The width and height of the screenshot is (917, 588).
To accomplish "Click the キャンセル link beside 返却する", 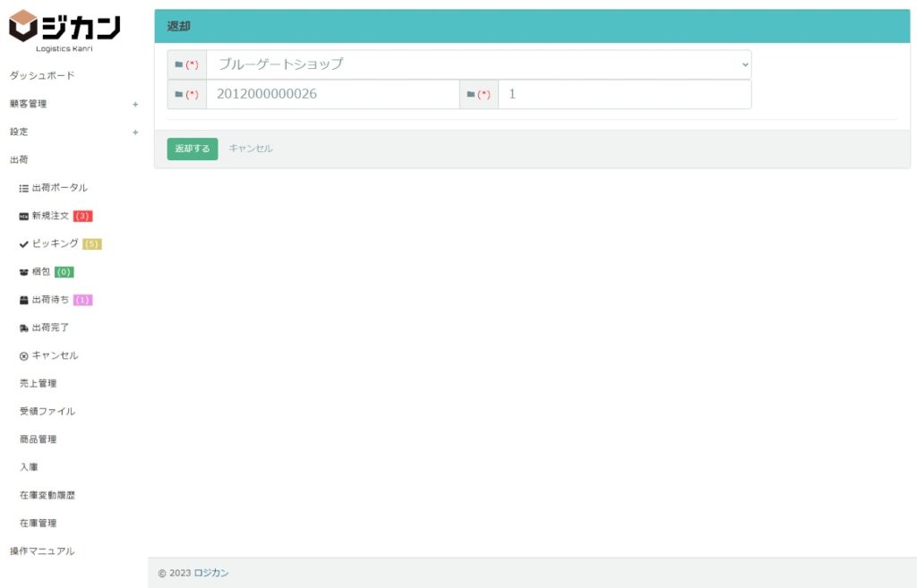I will pos(251,149).
